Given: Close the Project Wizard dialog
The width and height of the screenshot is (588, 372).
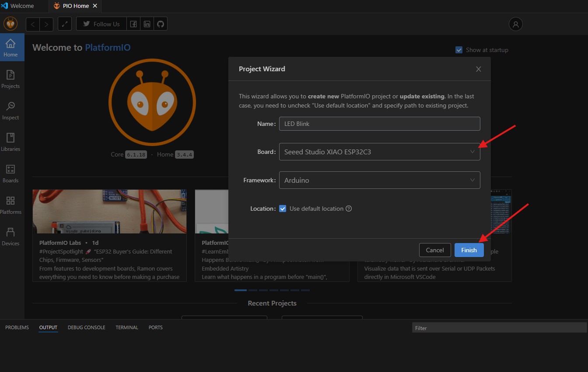Looking at the screenshot, I should 479,69.
